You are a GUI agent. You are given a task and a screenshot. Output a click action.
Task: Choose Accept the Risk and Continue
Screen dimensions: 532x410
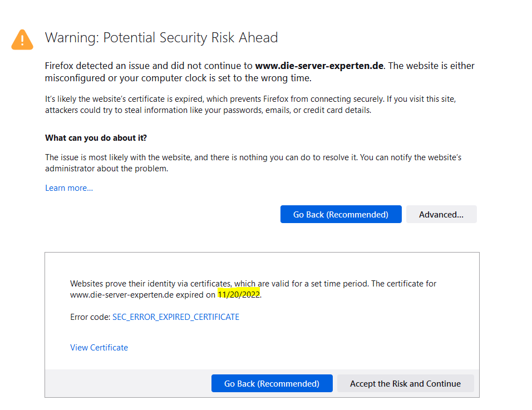click(x=405, y=383)
